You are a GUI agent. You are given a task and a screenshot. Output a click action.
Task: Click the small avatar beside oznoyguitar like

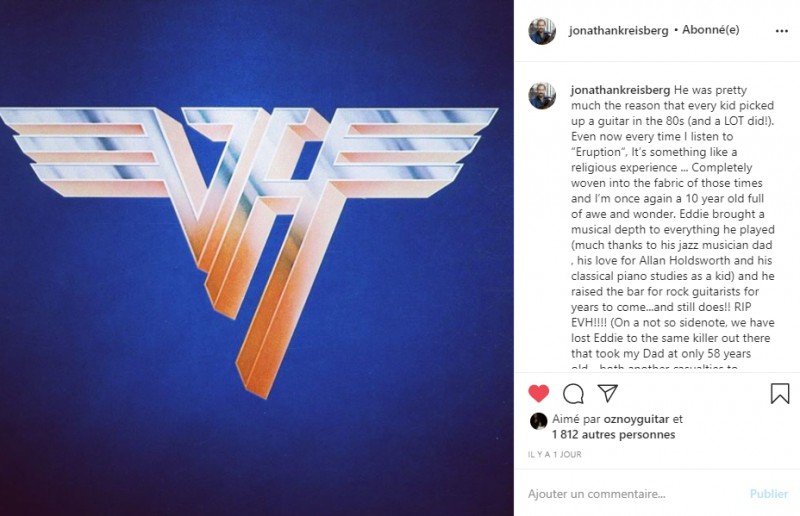pyautogui.click(x=538, y=421)
